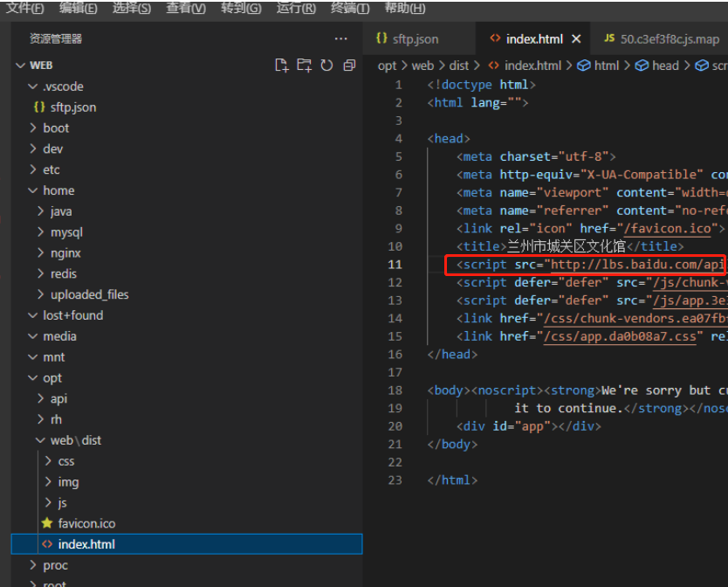
Task: Open the 运行 (Run) menu
Action: [x=296, y=9]
